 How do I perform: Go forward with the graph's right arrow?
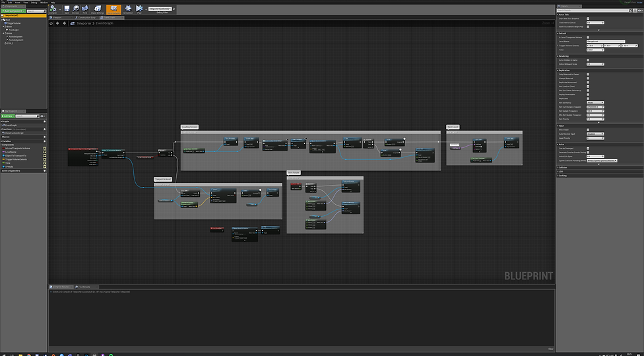pyautogui.click(x=64, y=23)
